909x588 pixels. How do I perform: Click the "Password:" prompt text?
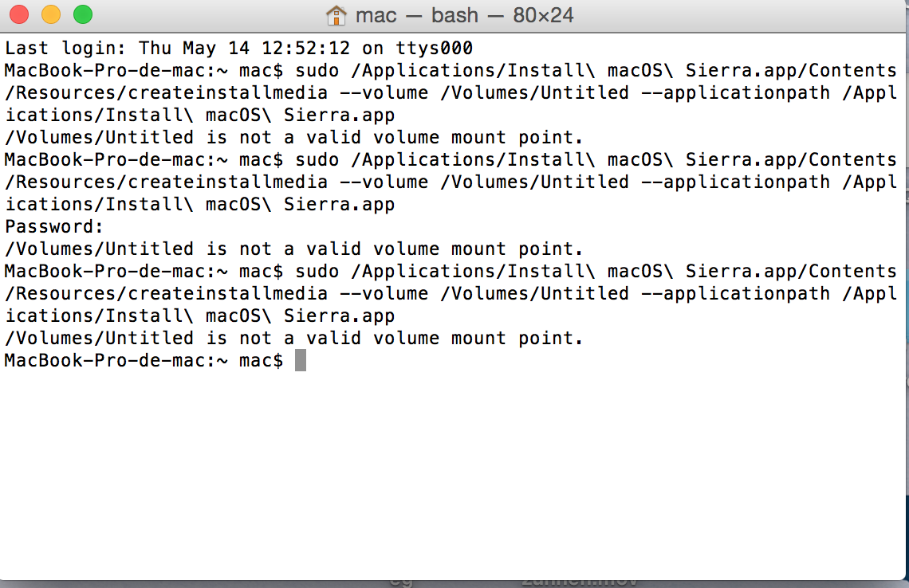[x=54, y=227]
